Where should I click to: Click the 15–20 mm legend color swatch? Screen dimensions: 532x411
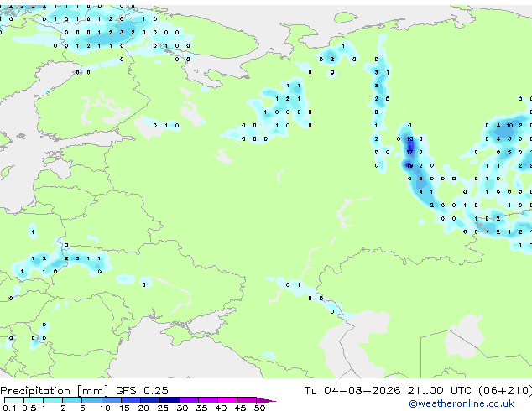click(131, 400)
